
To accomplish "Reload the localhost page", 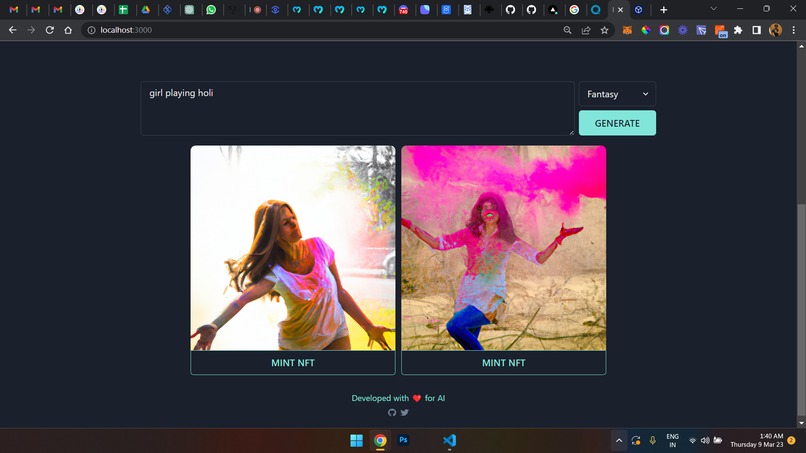I will pos(49,30).
